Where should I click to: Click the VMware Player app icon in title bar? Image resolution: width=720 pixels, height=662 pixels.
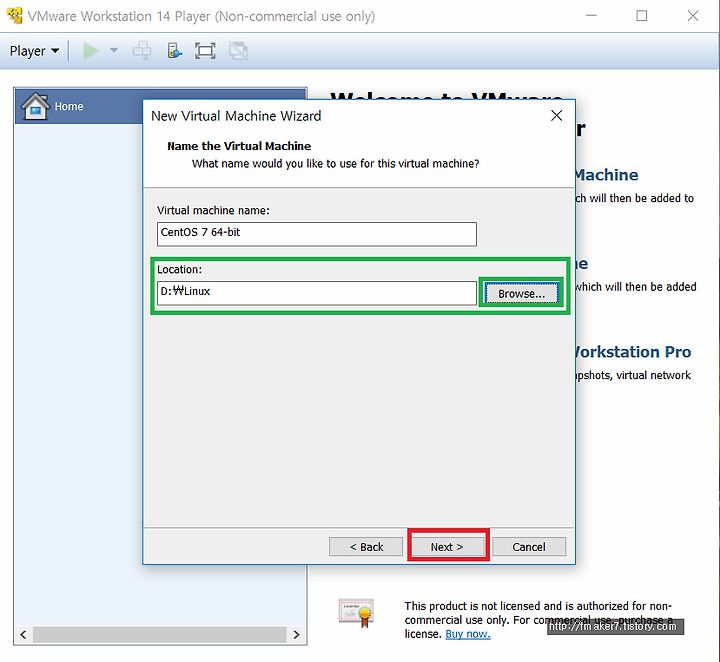click(14, 16)
